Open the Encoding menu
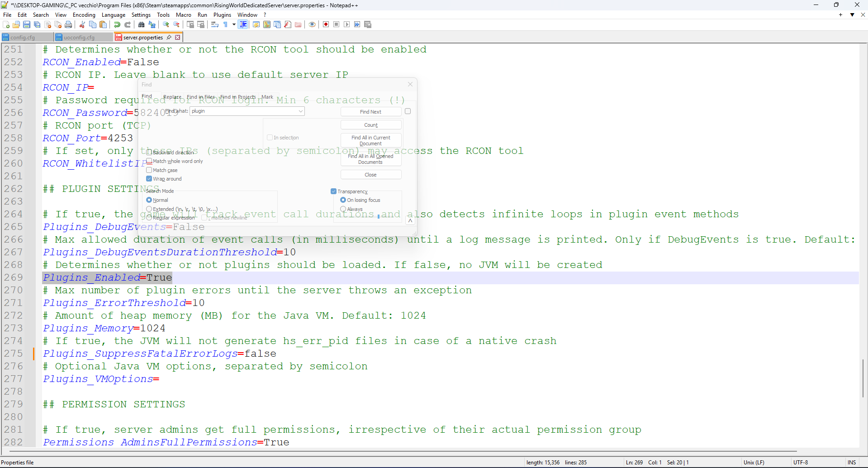The width and height of the screenshot is (868, 468). 84,15
